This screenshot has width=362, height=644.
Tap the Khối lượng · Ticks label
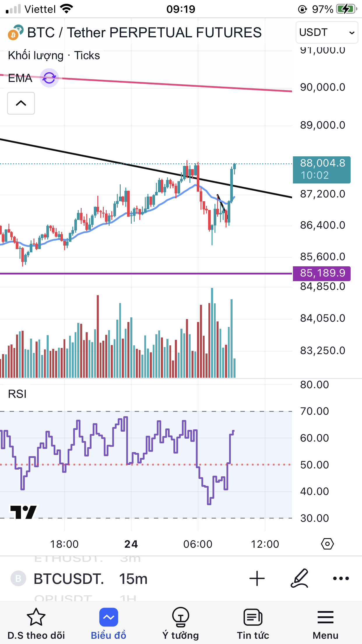(x=54, y=55)
